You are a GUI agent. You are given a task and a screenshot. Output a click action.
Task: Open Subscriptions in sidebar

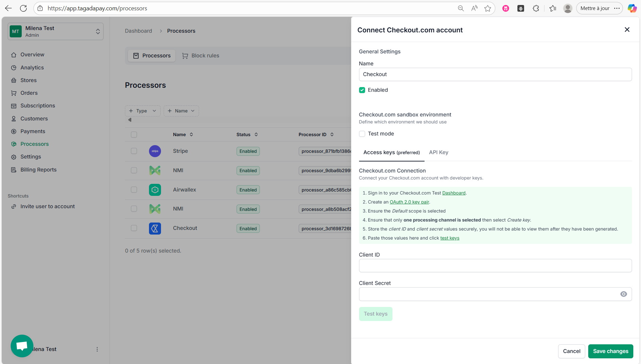click(38, 106)
